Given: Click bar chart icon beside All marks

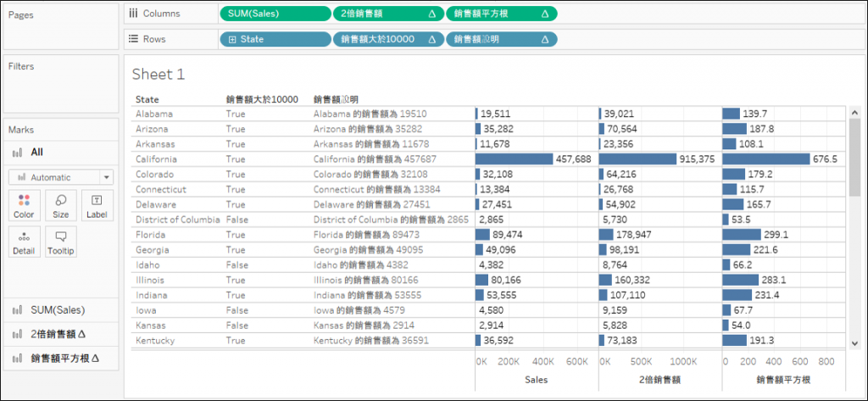Looking at the screenshot, I should (18, 153).
